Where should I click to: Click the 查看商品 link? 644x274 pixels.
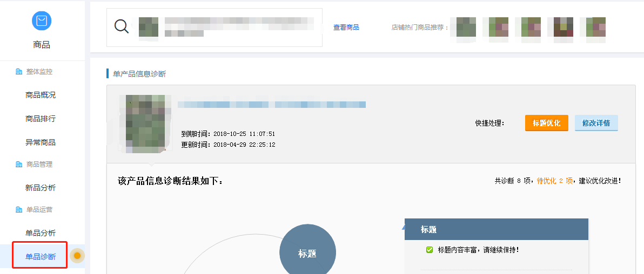pos(346,28)
